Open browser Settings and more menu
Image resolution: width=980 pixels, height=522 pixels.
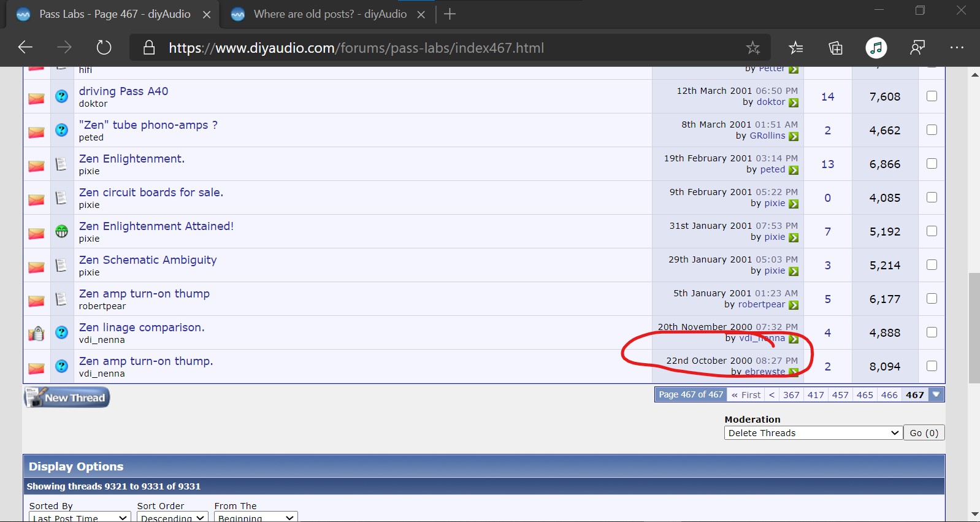[x=957, y=48]
